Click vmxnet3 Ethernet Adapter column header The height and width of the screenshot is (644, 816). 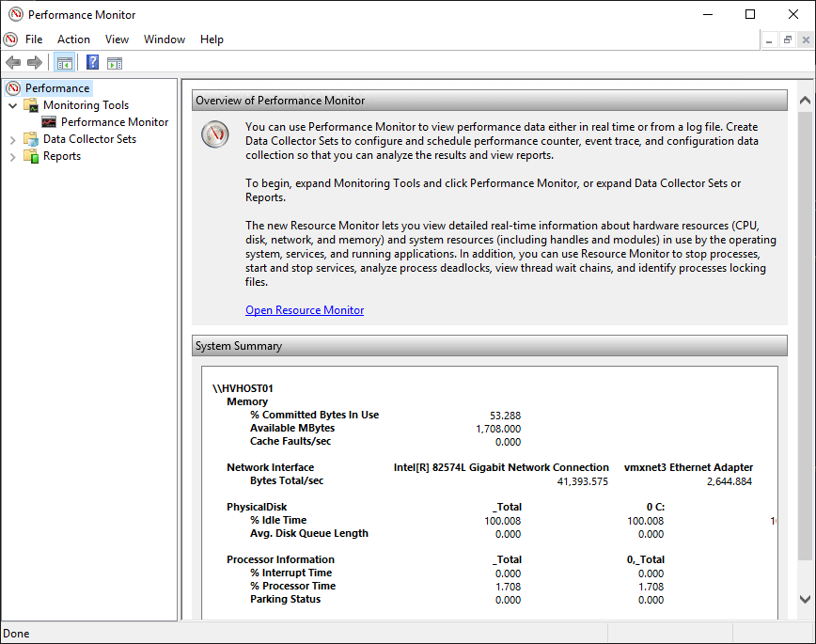click(x=688, y=467)
